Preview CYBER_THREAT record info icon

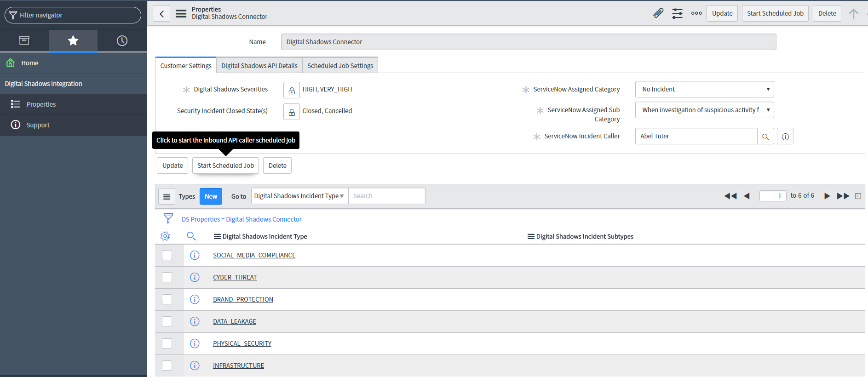(x=195, y=277)
